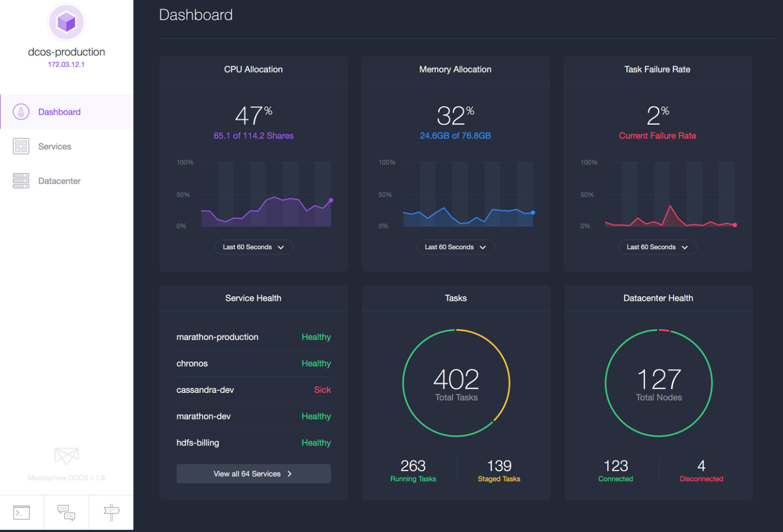Click the Datacenter server stack icon
Image resolution: width=783 pixels, height=532 pixels.
coord(21,181)
